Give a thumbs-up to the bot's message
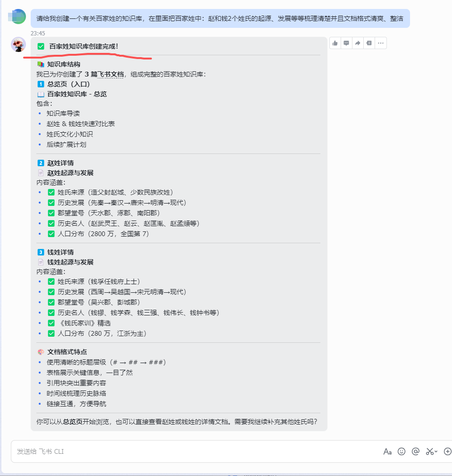Image resolution: width=452 pixels, height=476 pixels. [335, 43]
